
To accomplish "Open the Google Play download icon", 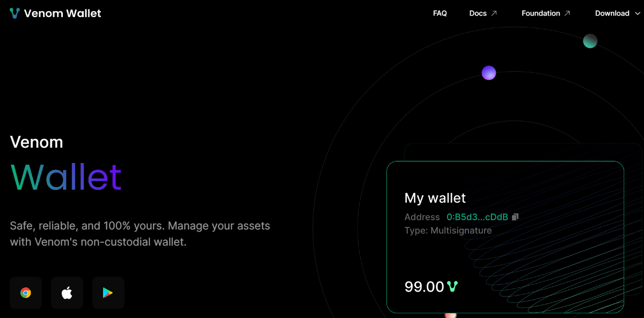I will 108,293.
